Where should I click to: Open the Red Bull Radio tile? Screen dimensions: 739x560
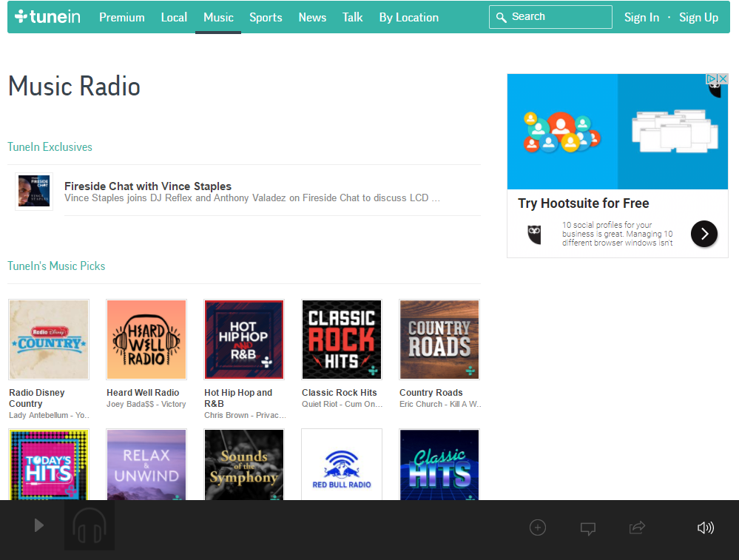341,465
